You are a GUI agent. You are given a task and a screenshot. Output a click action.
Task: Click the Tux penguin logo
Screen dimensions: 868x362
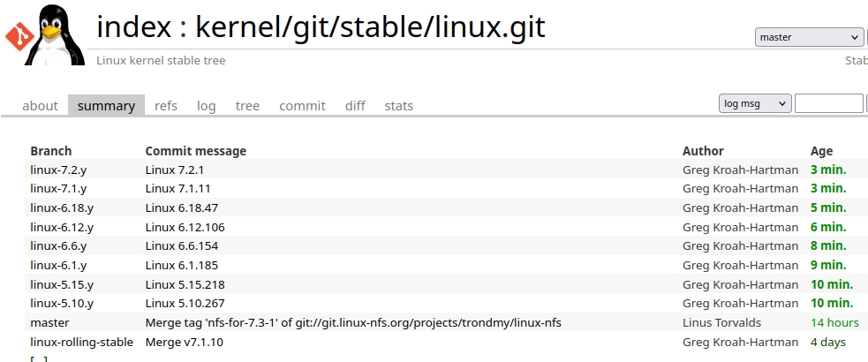[x=55, y=34]
